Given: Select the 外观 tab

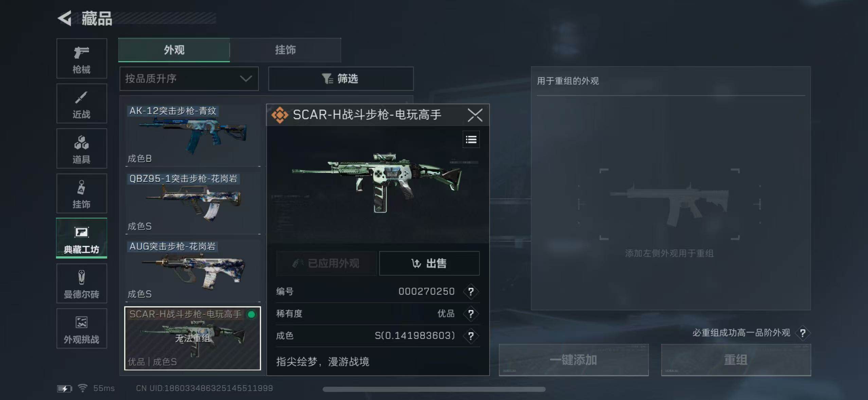Looking at the screenshot, I should click(x=174, y=50).
